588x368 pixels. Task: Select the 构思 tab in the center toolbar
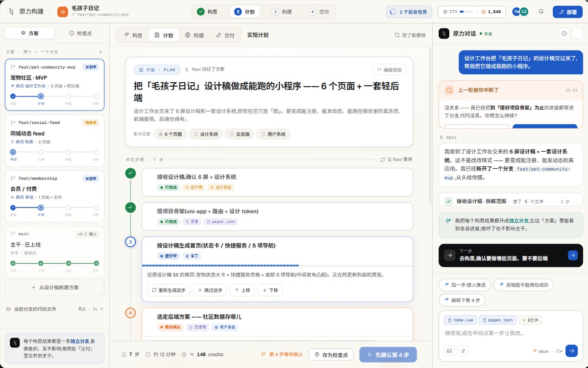click(x=133, y=35)
